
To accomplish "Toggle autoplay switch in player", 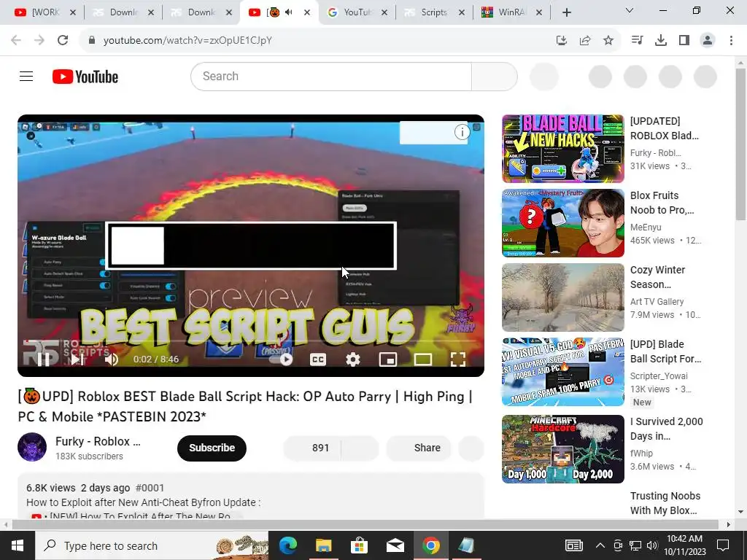I will (x=281, y=359).
